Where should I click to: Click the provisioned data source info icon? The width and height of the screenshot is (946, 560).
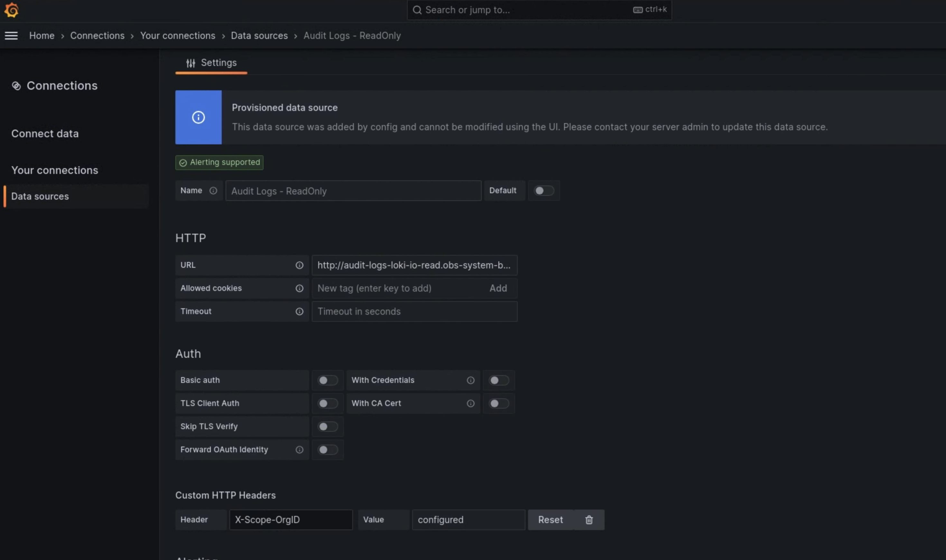198,117
